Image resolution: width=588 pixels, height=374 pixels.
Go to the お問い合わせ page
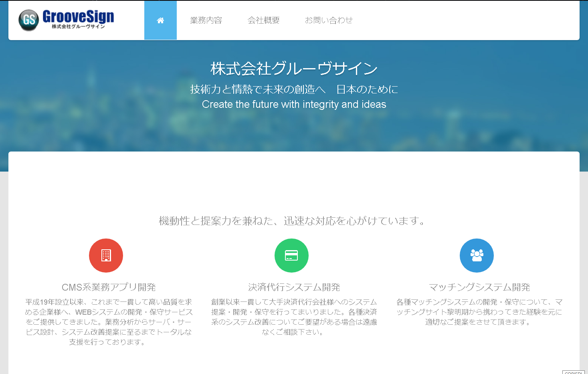[329, 20]
